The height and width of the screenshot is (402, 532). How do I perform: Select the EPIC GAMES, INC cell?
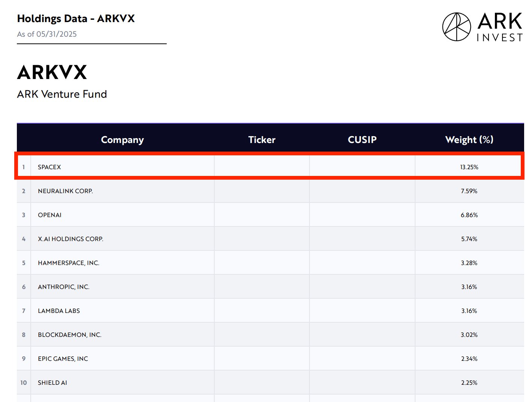coord(123,359)
